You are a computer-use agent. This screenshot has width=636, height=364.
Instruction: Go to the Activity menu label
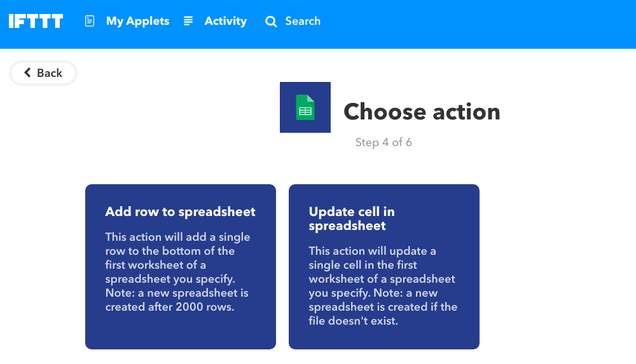pyautogui.click(x=225, y=21)
